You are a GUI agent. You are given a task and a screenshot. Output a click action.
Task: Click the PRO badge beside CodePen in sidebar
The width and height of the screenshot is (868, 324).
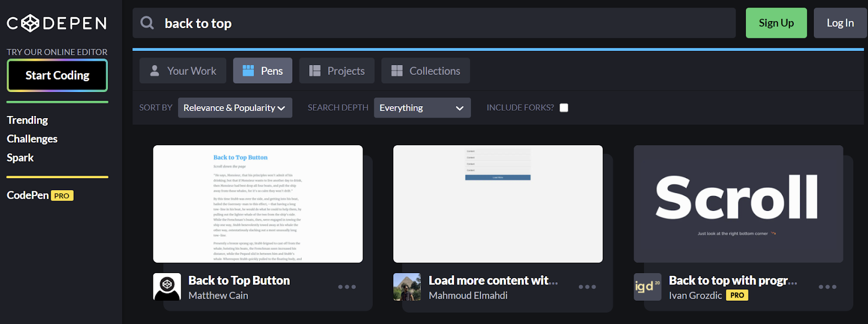62,196
